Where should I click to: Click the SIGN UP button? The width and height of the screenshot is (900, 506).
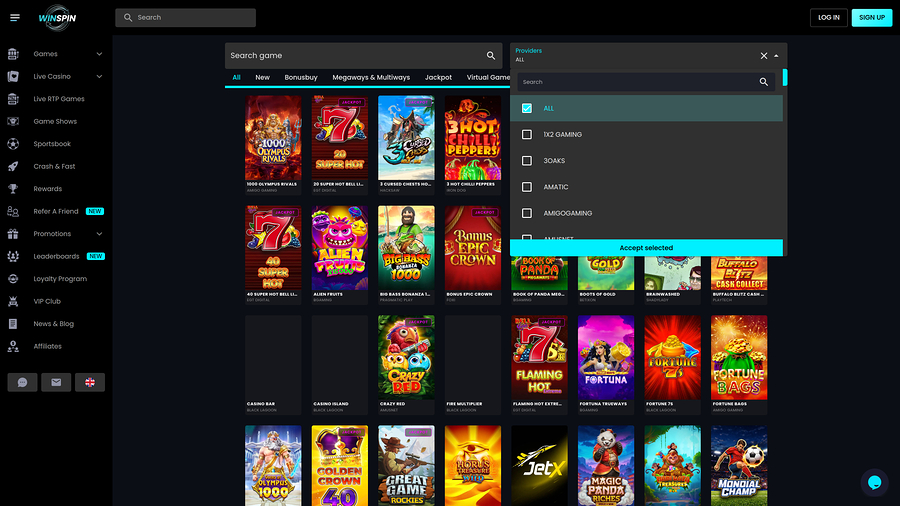pos(872,18)
